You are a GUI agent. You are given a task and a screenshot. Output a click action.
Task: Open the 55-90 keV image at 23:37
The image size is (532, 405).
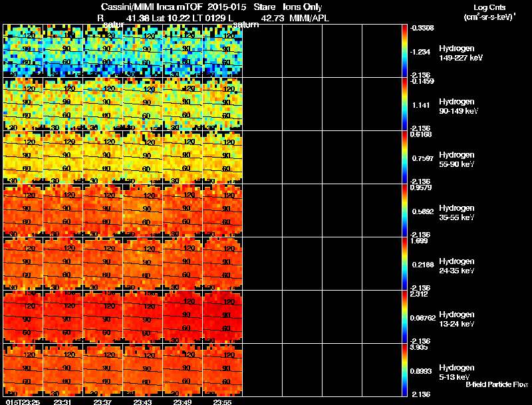point(103,158)
